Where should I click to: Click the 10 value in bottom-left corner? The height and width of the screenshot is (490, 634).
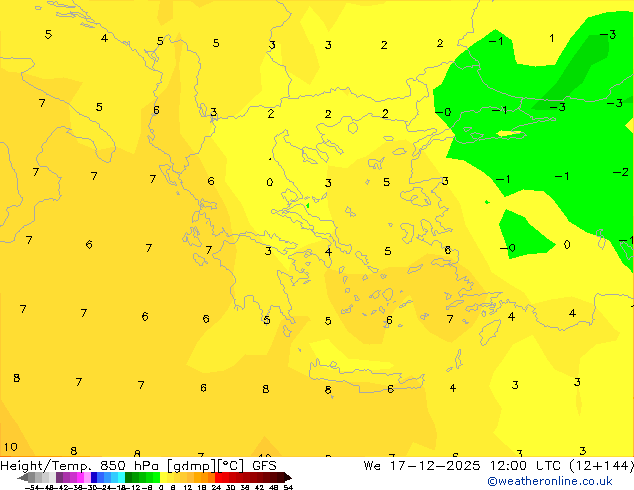[10, 447]
